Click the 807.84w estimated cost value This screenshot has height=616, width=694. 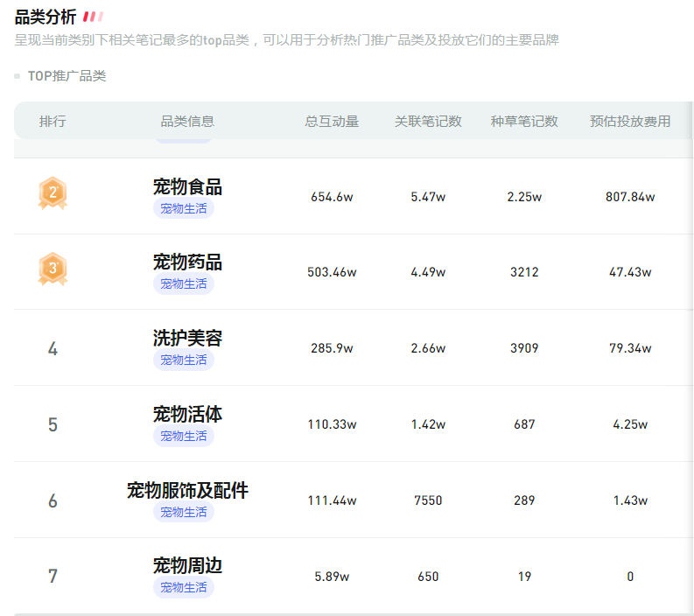(630, 197)
